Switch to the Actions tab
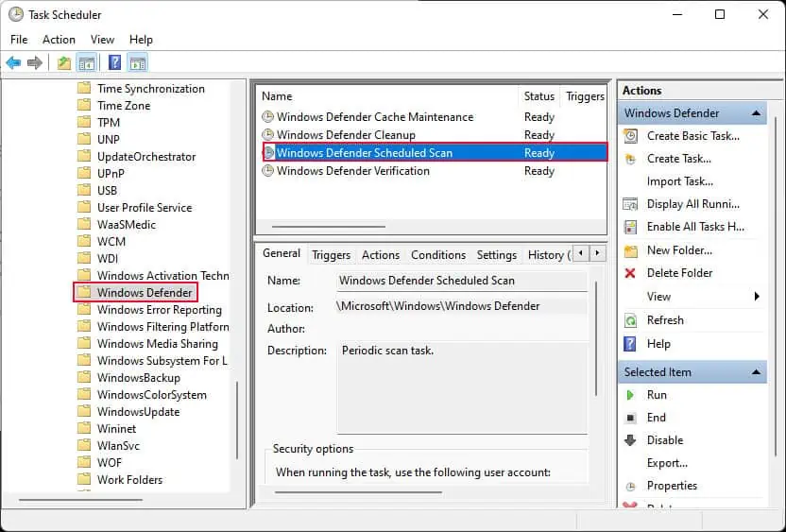 (x=381, y=255)
